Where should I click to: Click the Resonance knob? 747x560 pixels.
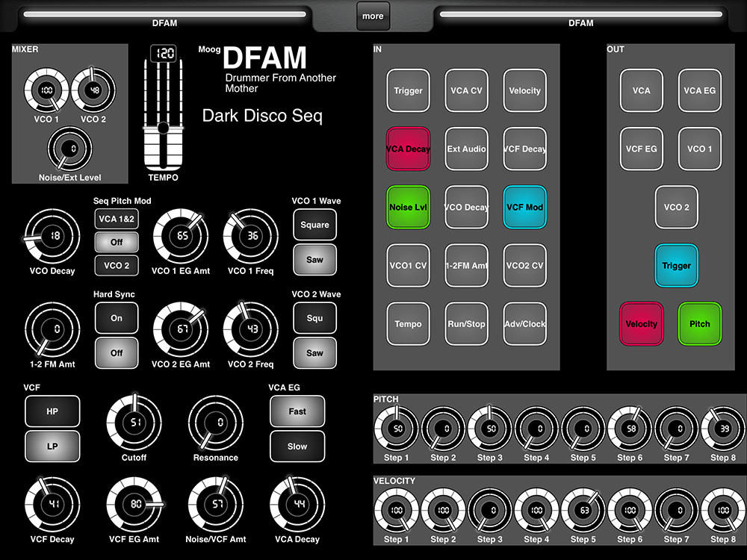[x=215, y=423]
